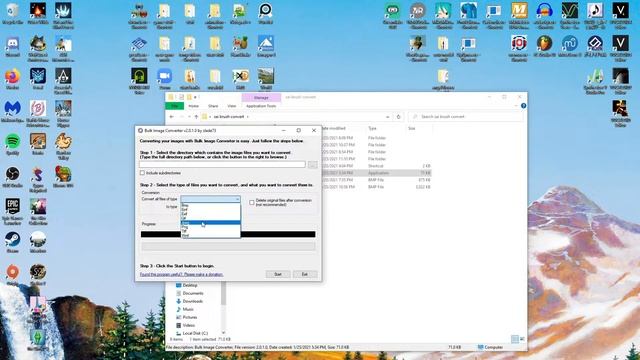Open Firefox desktop shortcut
Viewport: 640px width, 360px height.
(12, 79)
